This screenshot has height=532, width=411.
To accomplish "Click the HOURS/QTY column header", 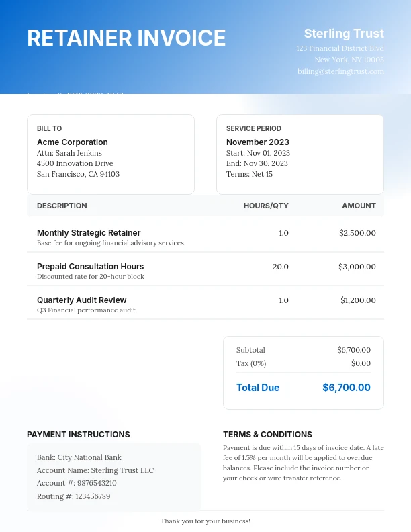I will click(x=266, y=206).
